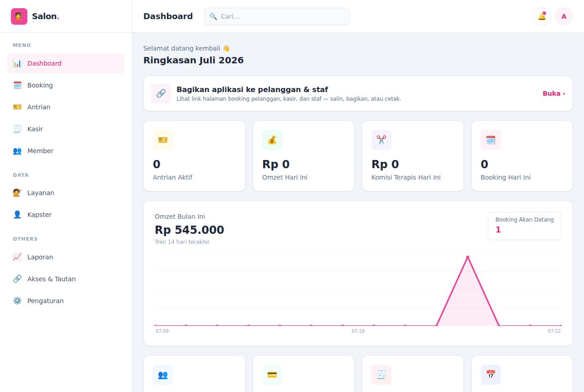Viewport: 584px width, 392px height.
Task: Click the 'Bagikan aplikasi ke pelanggan & staf' title
Action: [x=252, y=89]
